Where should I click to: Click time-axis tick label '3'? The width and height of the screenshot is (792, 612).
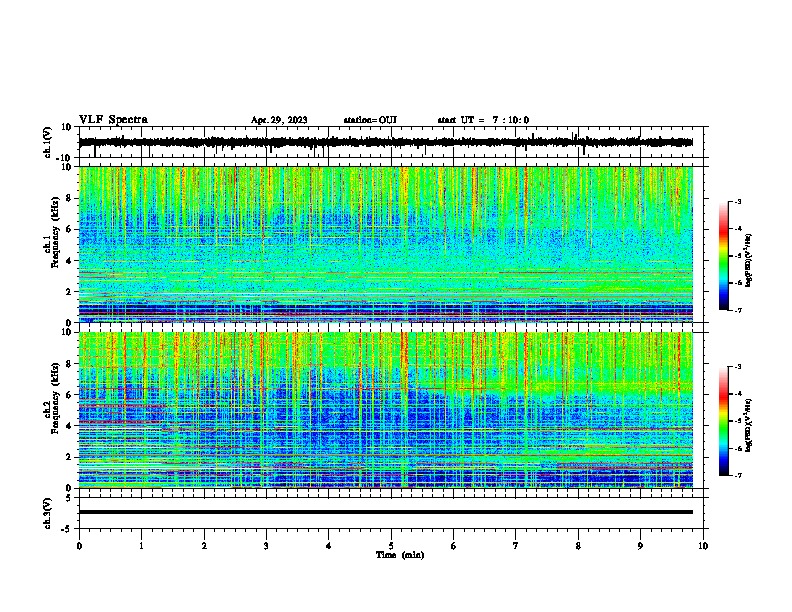tap(266, 546)
